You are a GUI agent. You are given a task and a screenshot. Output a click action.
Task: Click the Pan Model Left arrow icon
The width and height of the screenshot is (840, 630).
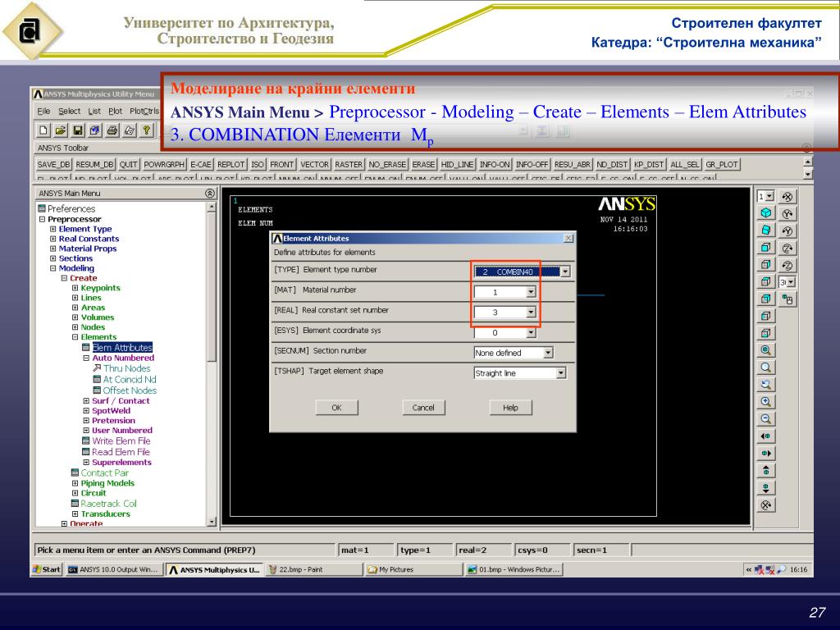tap(766, 436)
